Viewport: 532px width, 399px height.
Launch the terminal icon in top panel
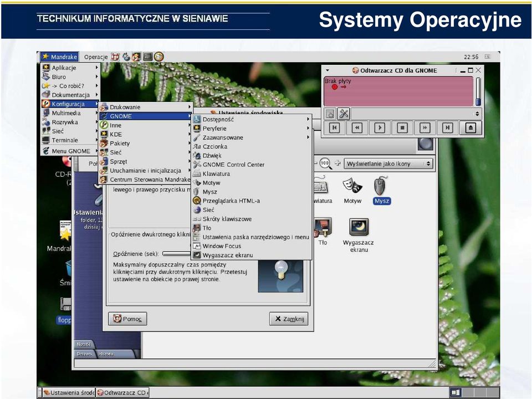tap(147, 57)
